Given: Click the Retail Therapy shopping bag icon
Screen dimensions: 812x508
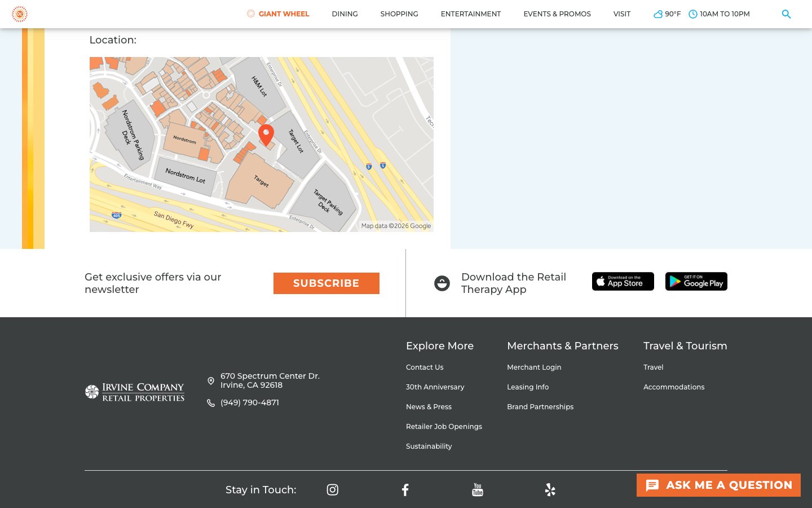Looking at the screenshot, I should coord(442,283).
